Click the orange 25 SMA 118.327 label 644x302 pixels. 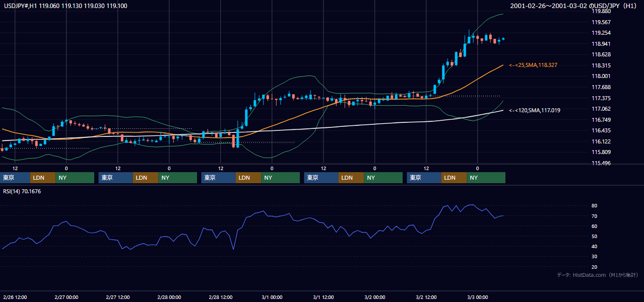pos(533,65)
